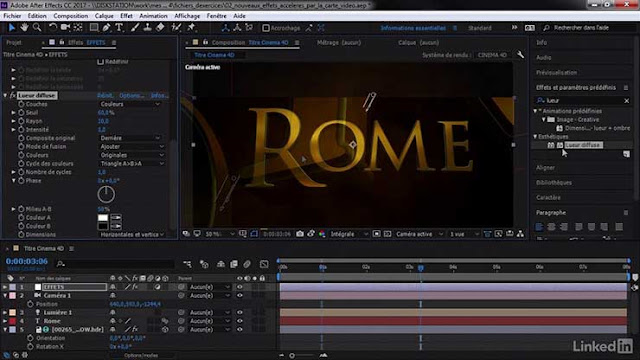Clear the lueur effects search with X
Image resolution: width=640 pixels, height=360 pixels.
(627, 100)
